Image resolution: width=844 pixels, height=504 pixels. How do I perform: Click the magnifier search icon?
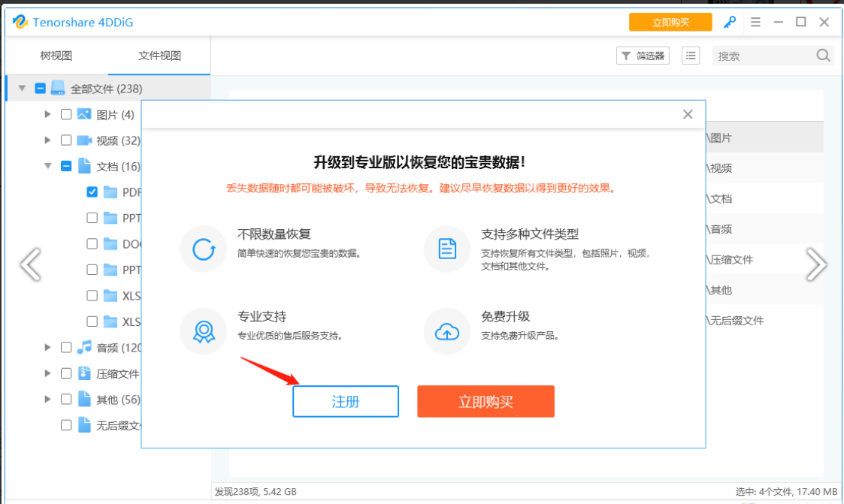pos(823,56)
